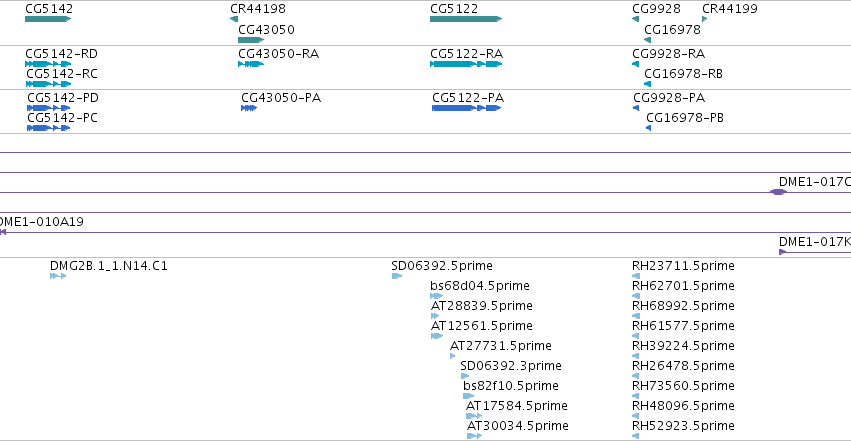Select the CG9928-PA label text
Viewport: 851px width, 441px height.
coord(669,98)
